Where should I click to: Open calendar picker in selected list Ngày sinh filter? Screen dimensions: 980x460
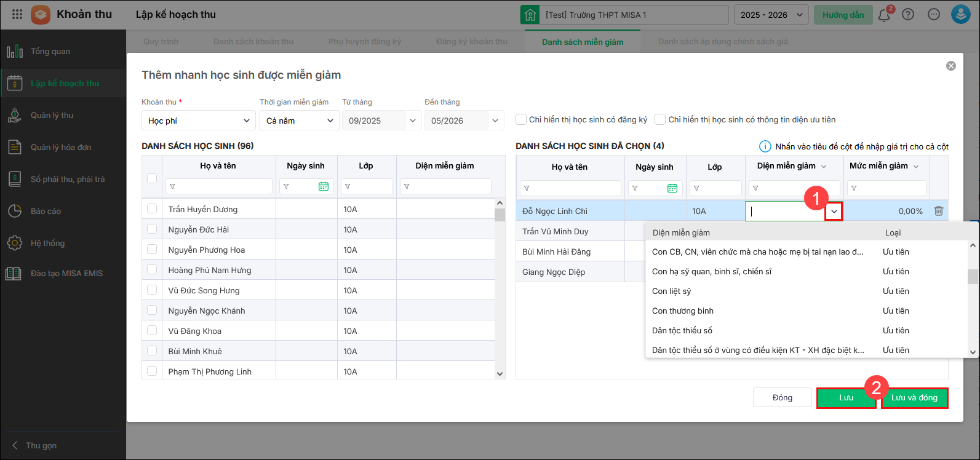click(672, 188)
